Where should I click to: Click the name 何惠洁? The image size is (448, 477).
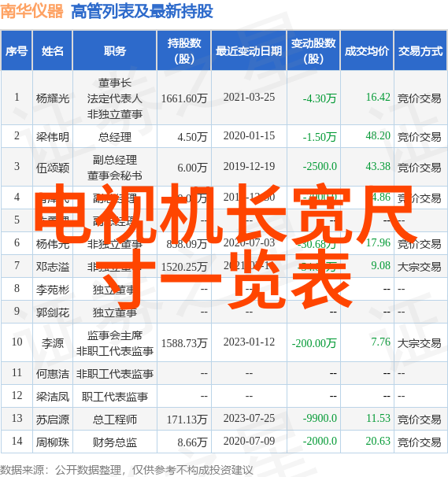[53, 374]
